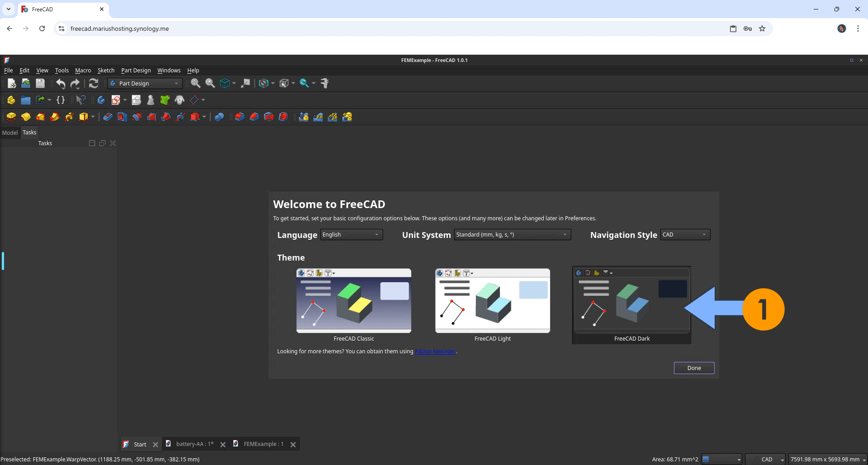Click the Boolean operation spheres icon
Viewport: 868px width, 465px height.
pos(219,117)
